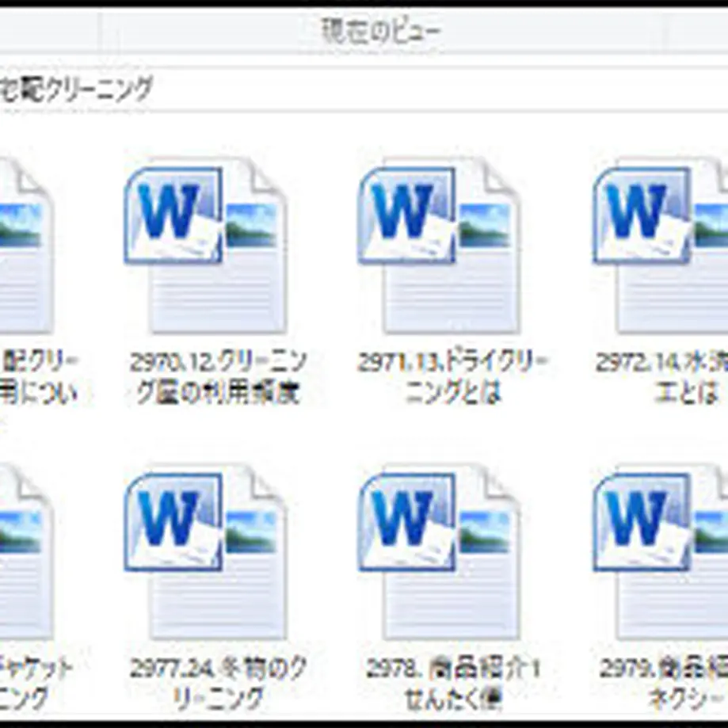Open the Word file 2970.12.クリーニング屋の利用頻度
728x728 pixels.
click(x=206, y=246)
